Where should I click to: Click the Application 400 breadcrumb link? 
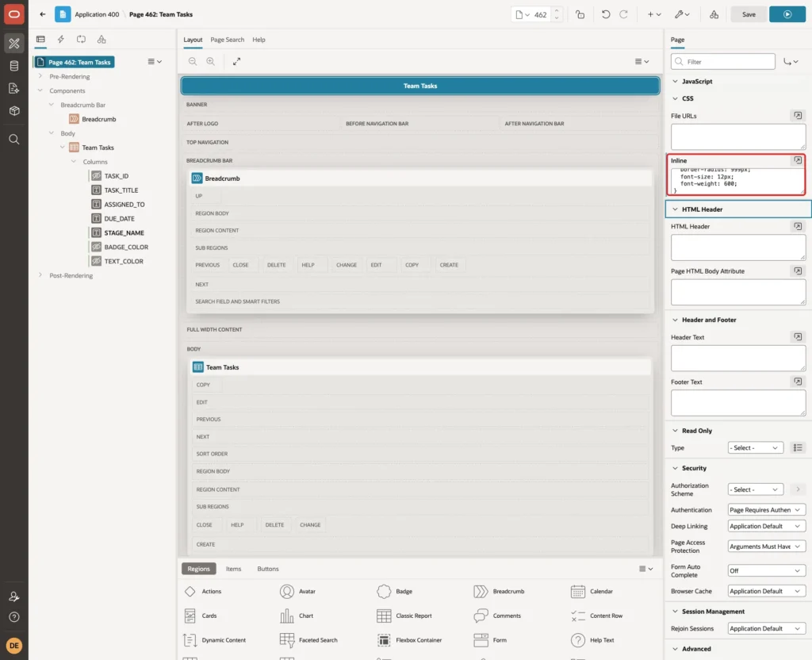(97, 14)
